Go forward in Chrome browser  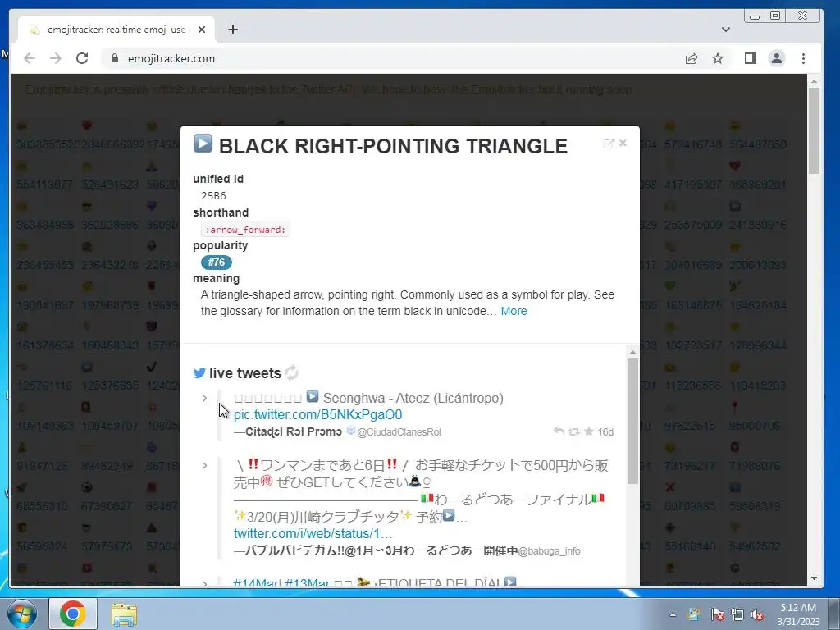pyautogui.click(x=56, y=58)
